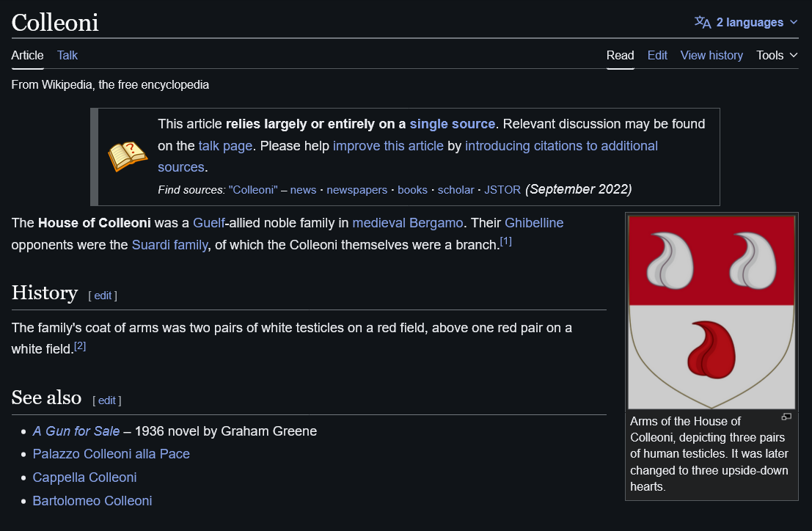Open the 'news' source search link
812x531 pixels.
click(x=303, y=190)
